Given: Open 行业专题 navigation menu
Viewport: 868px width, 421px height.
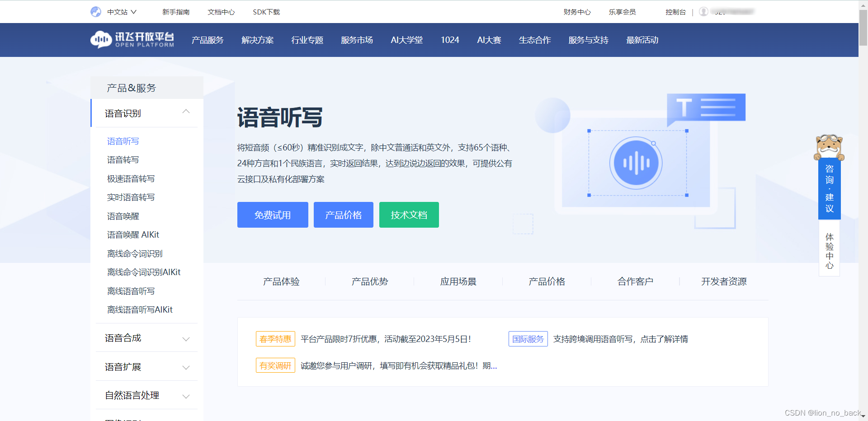Looking at the screenshot, I should (x=307, y=40).
